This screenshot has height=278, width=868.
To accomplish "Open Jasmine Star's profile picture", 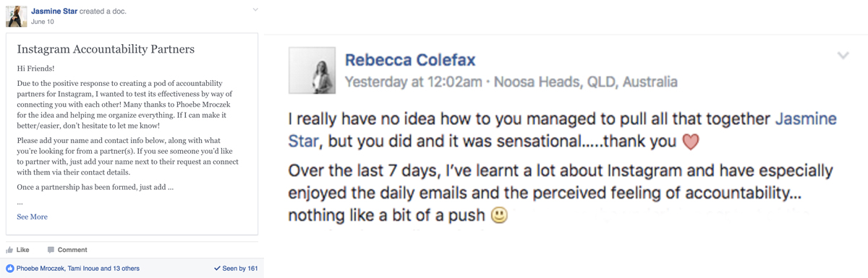I will 16,16.
